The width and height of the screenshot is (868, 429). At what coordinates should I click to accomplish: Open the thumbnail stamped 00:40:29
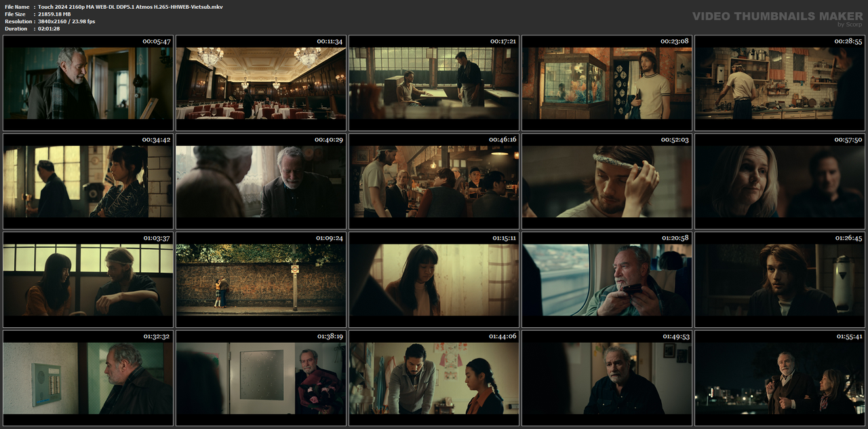click(x=261, y=181)
